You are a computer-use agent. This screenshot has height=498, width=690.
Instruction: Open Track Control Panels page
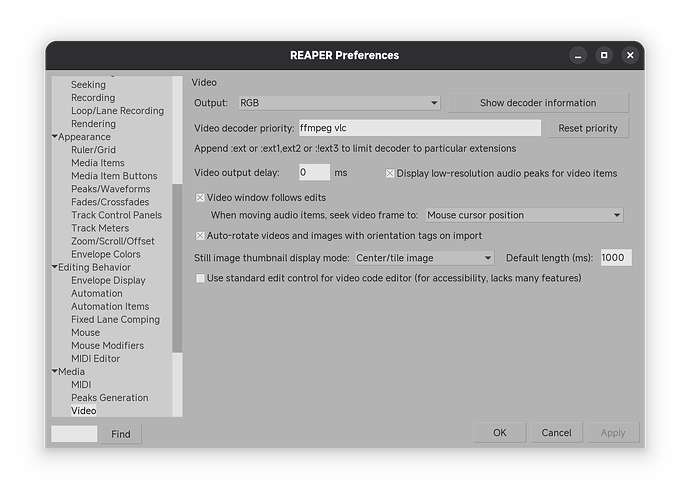[116, 215]
